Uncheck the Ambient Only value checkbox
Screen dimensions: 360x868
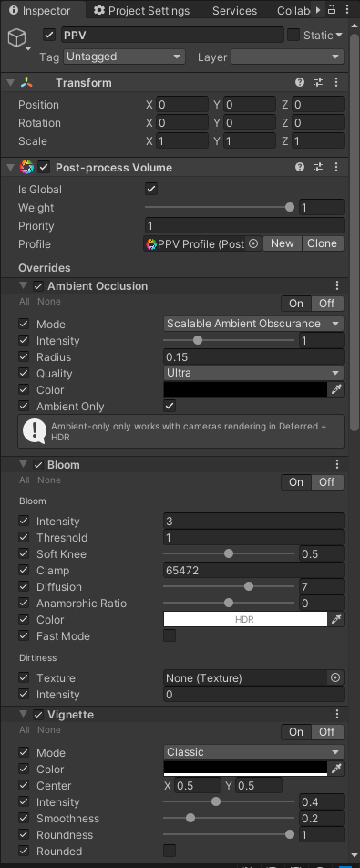(x=170, y=406)
